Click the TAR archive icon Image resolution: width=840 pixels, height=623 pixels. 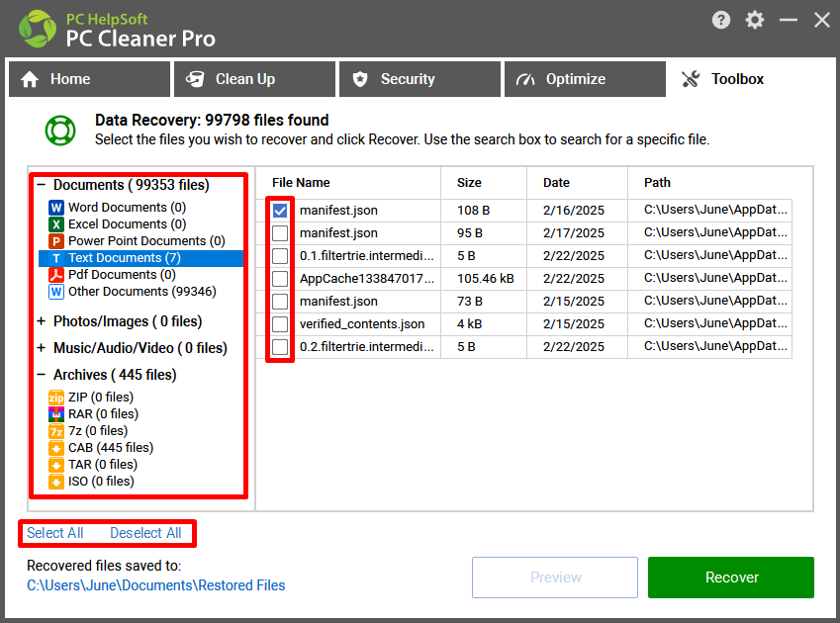[56, 465]
